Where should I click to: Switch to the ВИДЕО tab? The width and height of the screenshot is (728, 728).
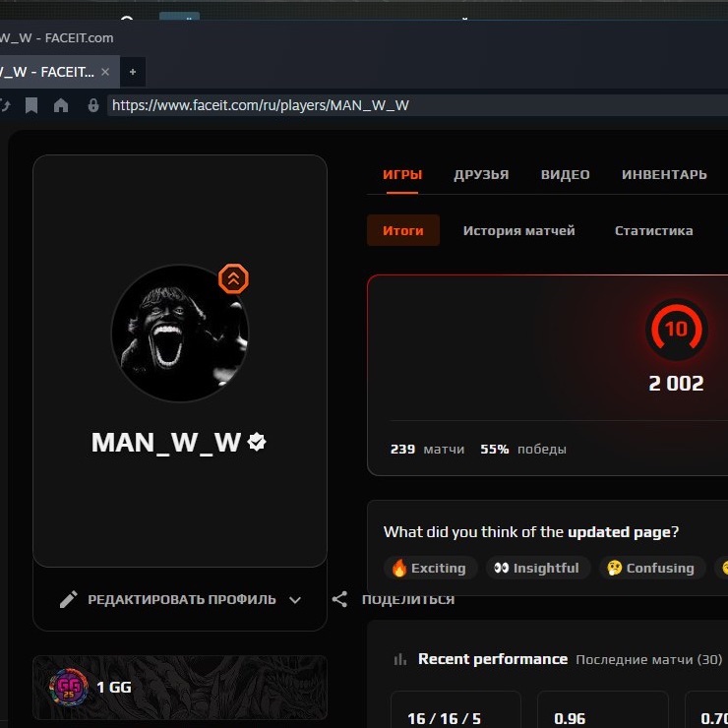click(x=565, y=174)
